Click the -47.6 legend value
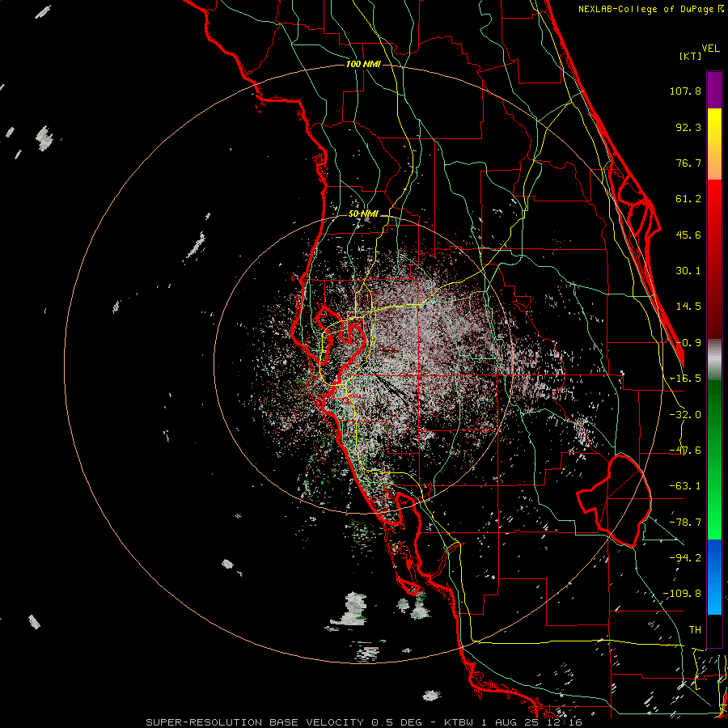This screenshot has width=728, height=728. [685, 451]
